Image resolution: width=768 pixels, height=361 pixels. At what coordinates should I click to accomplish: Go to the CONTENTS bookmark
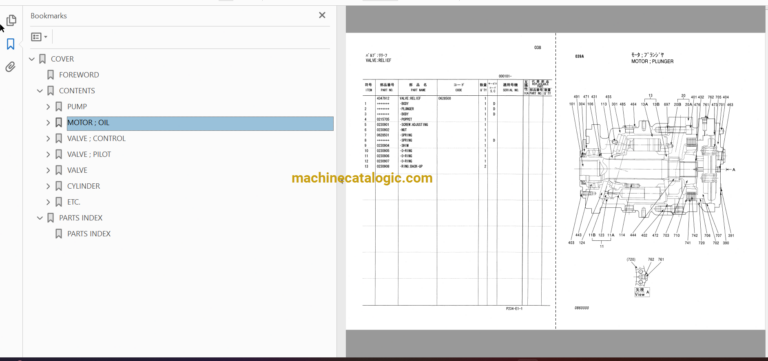(x=77, y=91)
